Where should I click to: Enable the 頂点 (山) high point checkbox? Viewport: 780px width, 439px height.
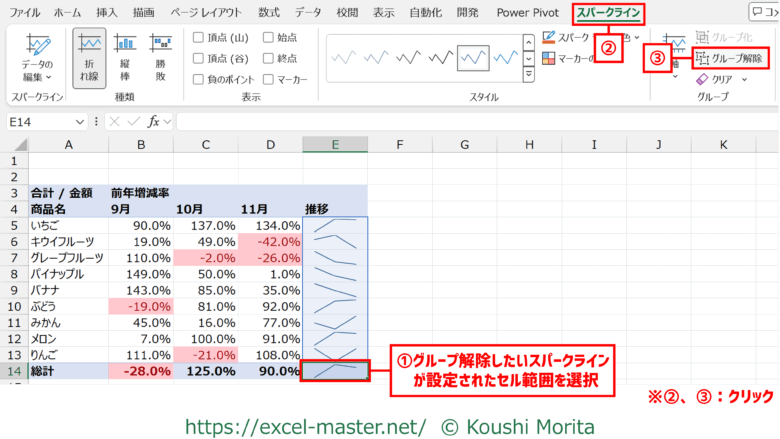click(x=198, y=37)
